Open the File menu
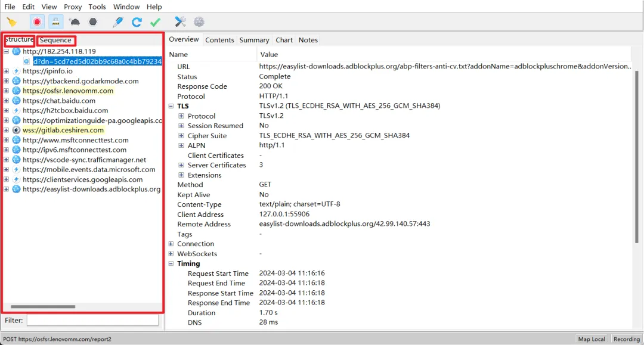This screenshot has width=644, height=345. click(10, 7)
